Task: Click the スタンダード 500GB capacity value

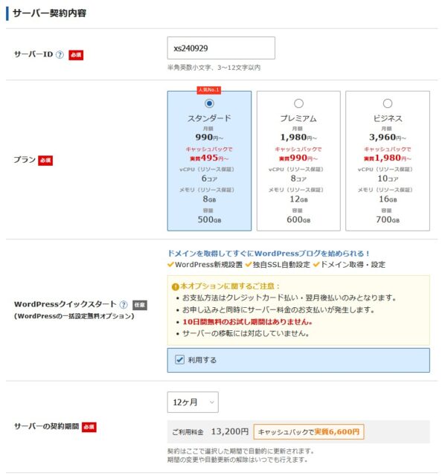Action: click(x=209, y=219)
